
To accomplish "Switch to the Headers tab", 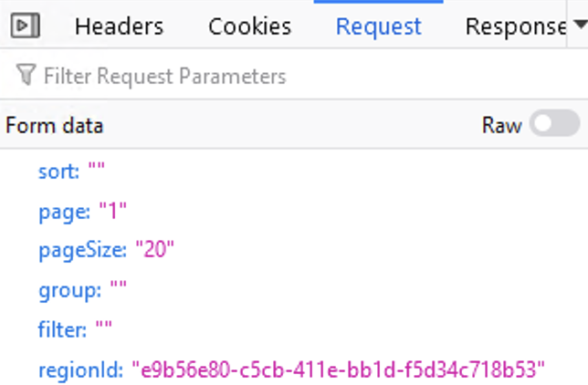I will pos(119,26).
